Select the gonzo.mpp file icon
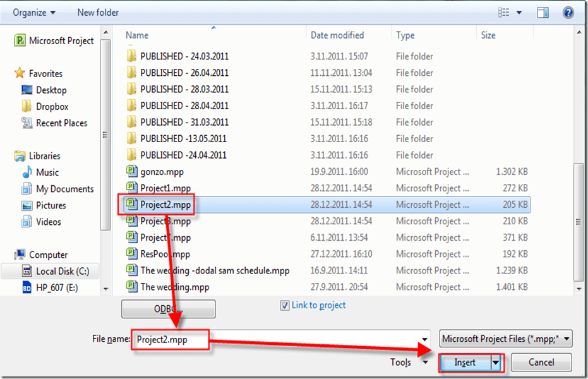This screenshot has height=379, width=588. pyautogui.click(x=131, y=171)
